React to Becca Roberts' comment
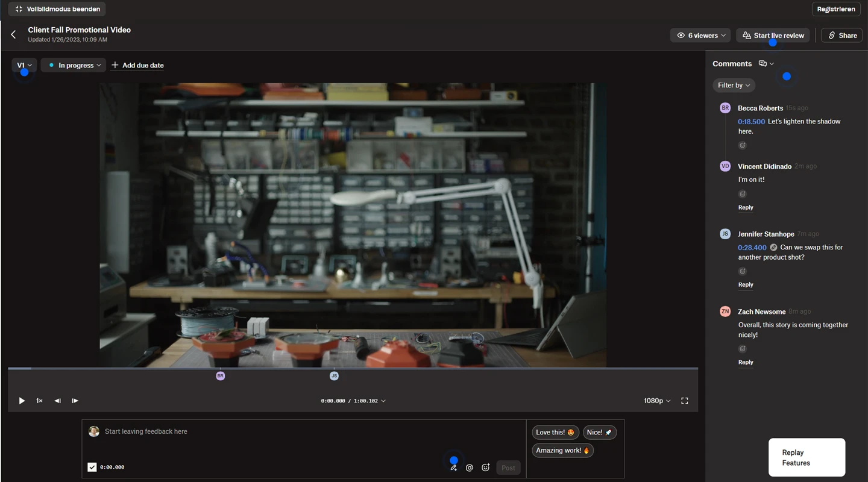The height and width of the screenshot is (482, 868). [x=743, y=145]
